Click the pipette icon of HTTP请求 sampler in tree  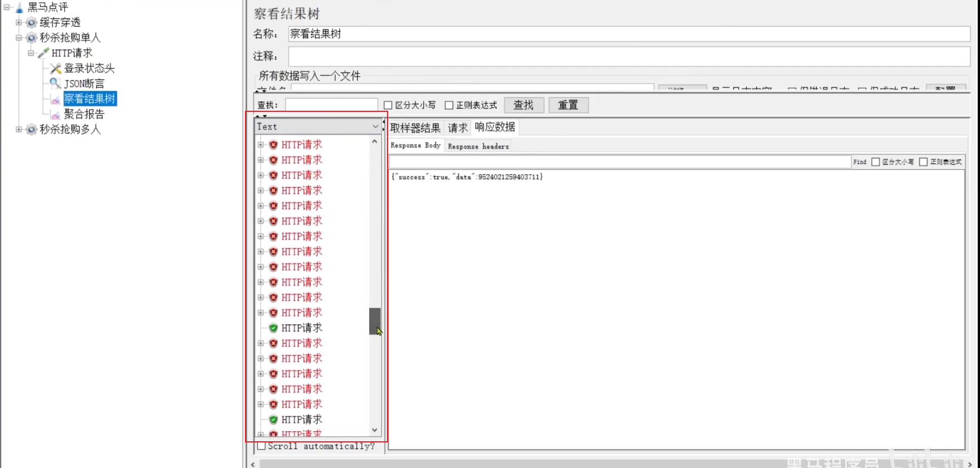pyautogui.click(x=43, y=53)
